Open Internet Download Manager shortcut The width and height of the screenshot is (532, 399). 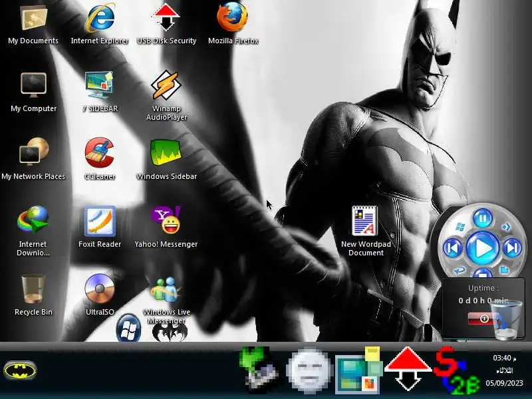(33, 220)
